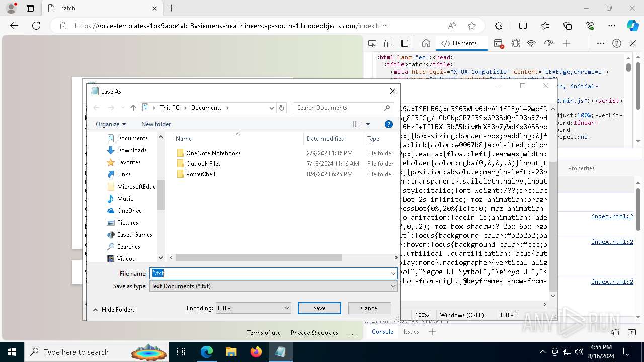Viewport: 644px width, 362px height.
Task: Open File Explorer from taskbar
Action: click(x=231, y=352)
